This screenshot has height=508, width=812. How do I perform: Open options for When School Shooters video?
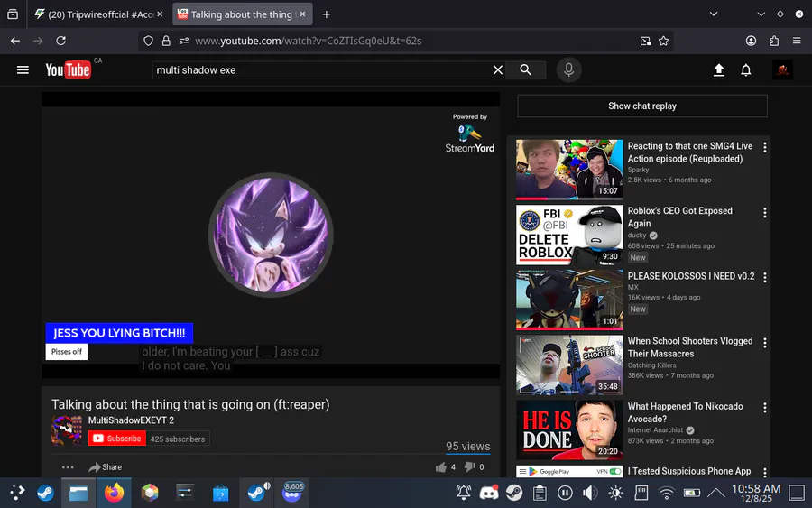(x=765, y=342)
